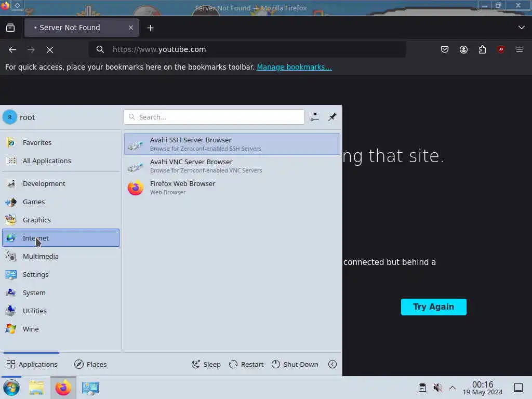The image size is (532, 399).
Task: Open the Settings category
Action: click(x=61, y=274)
